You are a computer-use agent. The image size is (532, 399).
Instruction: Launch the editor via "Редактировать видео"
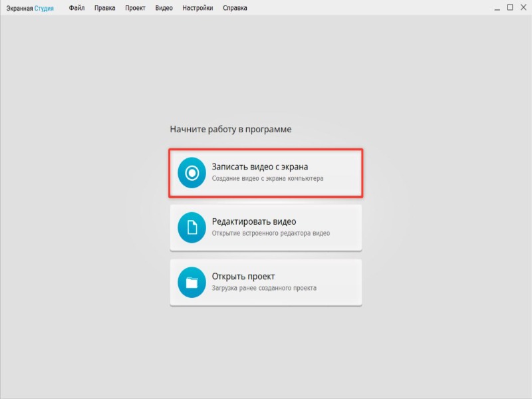pos(254,221)
